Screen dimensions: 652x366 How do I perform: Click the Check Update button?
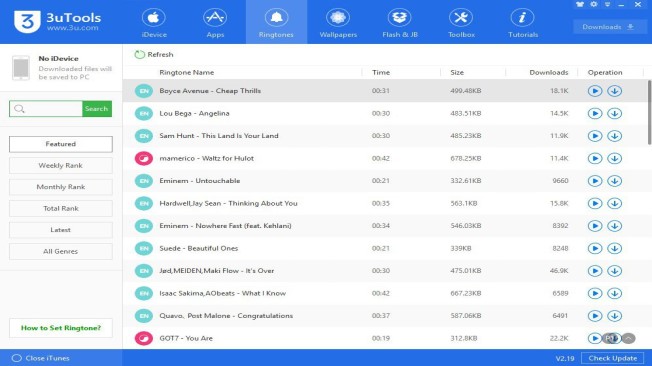click(612, 358)
